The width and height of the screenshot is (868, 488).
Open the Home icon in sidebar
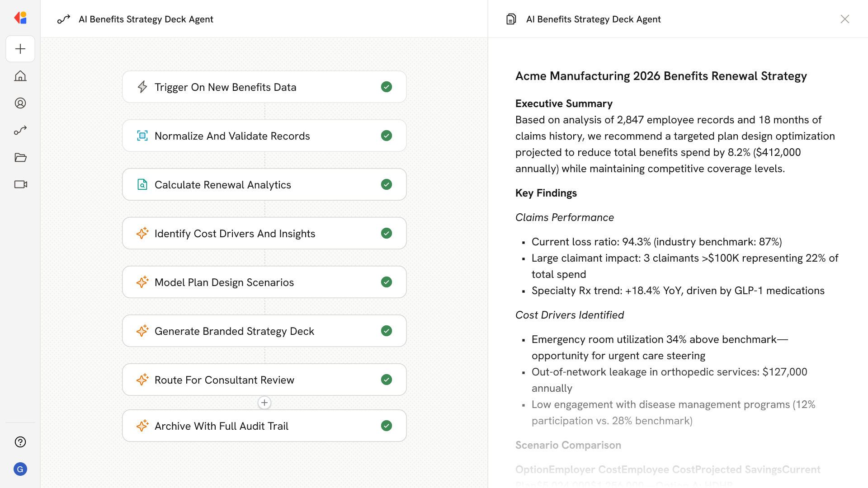coord(20,76)
